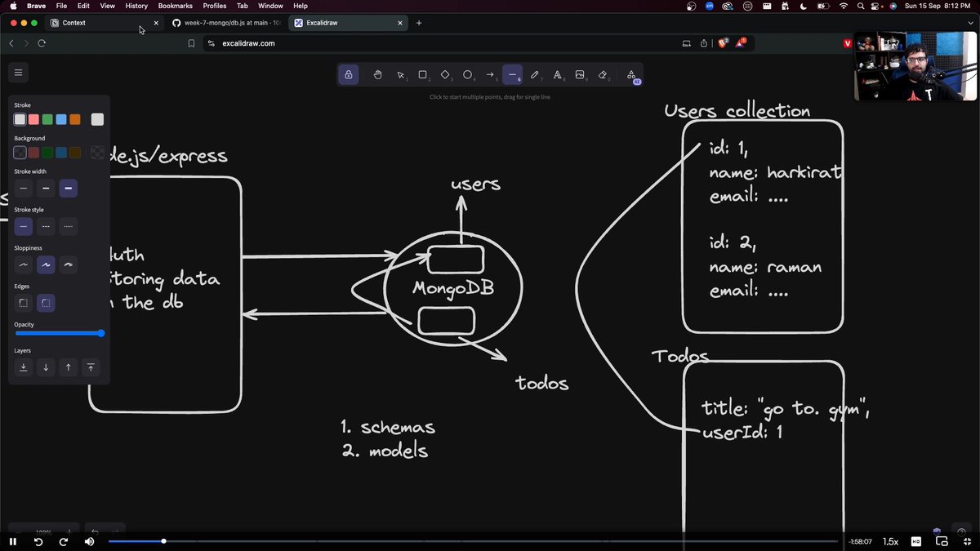980x551 pixels.
Task: Open a new browser tab
Action: [419, 23]
